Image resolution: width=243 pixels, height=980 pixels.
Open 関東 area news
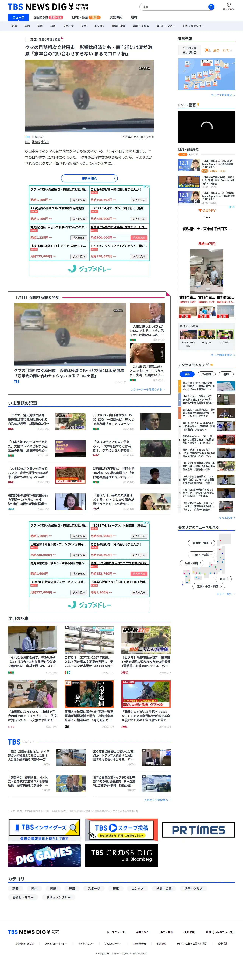223,579
